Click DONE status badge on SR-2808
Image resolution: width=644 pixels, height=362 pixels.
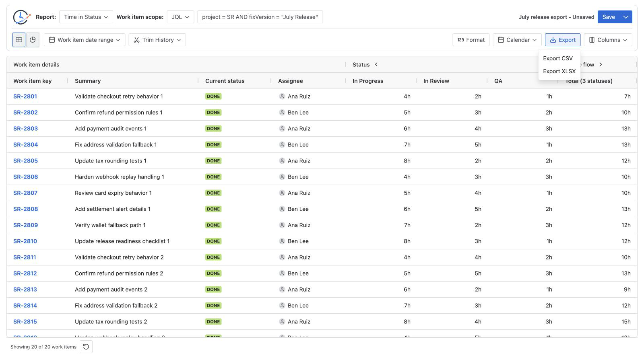(x=213, y=209)
